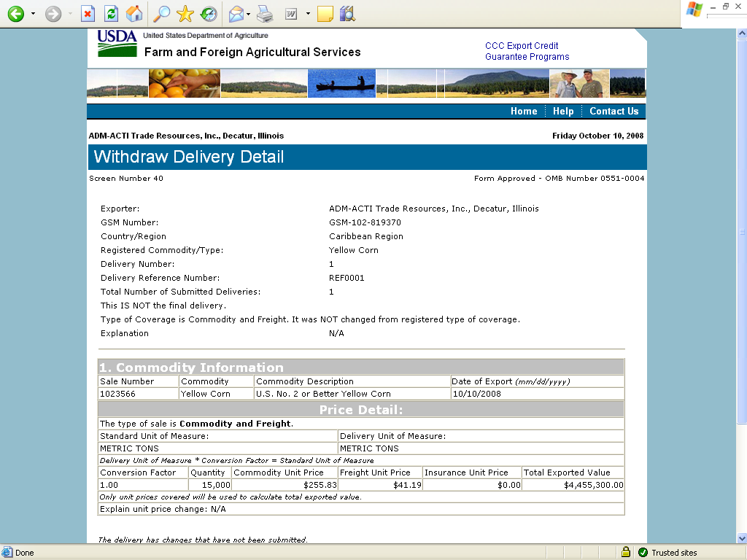Print the page with the printer icon

point(265,14)
